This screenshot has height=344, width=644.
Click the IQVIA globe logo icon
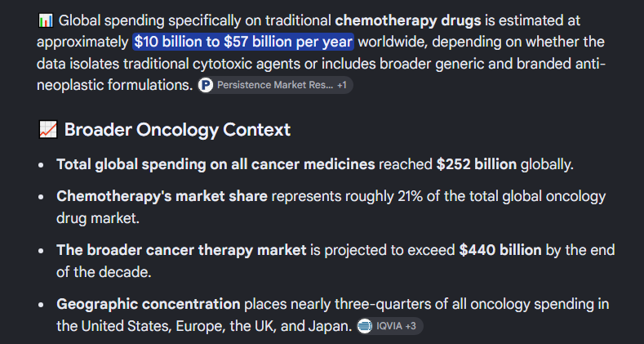pyautogui.click(x=365, y=326)
